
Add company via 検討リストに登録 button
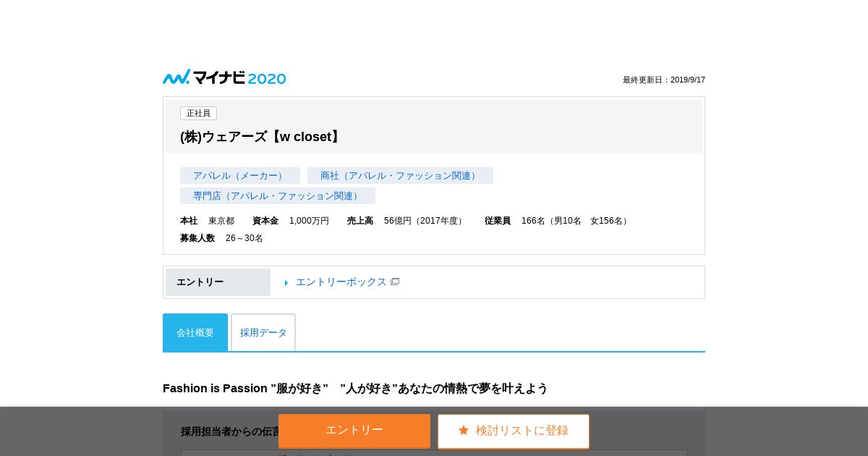[514, 431]
